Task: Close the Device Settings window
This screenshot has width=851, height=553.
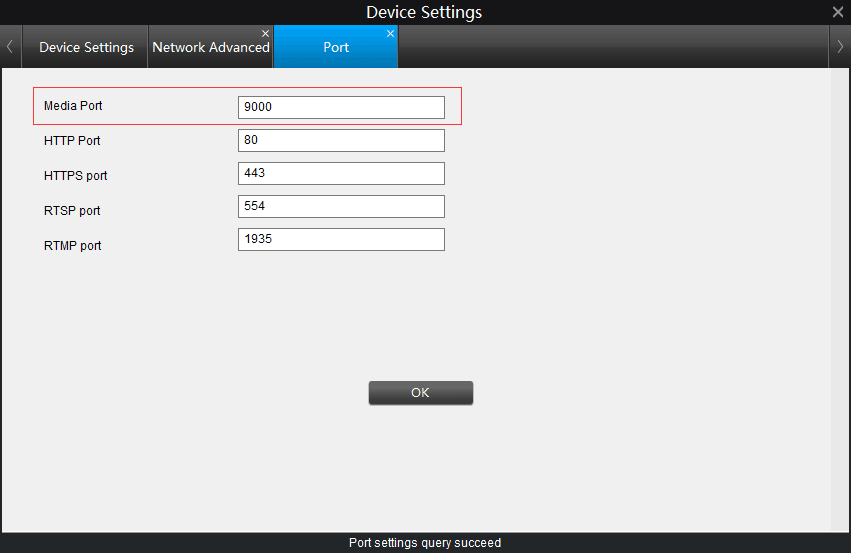Action: 838,12
